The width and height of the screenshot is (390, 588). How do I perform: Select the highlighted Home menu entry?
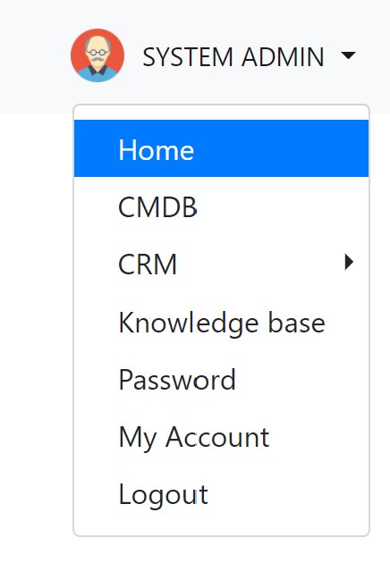222,148
